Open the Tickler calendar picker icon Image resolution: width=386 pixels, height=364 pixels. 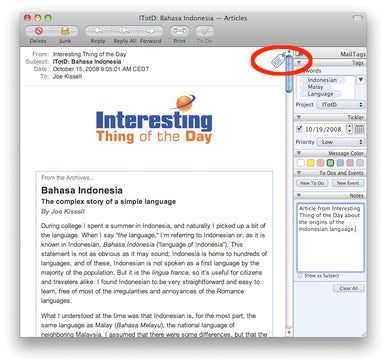[359, 129]
